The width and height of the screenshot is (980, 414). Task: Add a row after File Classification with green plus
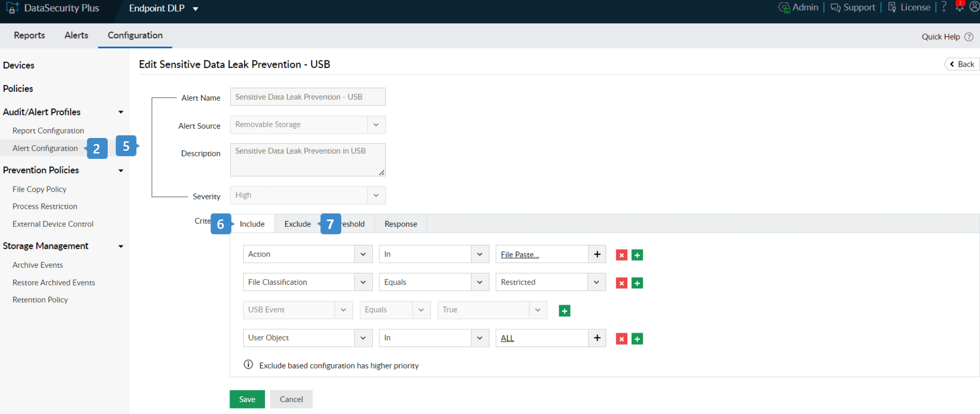(x=637, y=283)
